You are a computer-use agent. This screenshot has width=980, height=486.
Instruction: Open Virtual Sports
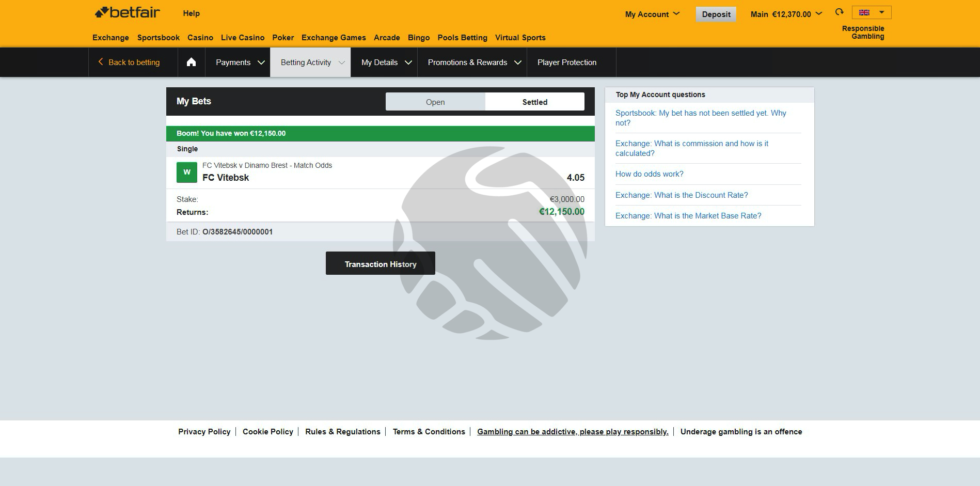(x=520, y=38)
